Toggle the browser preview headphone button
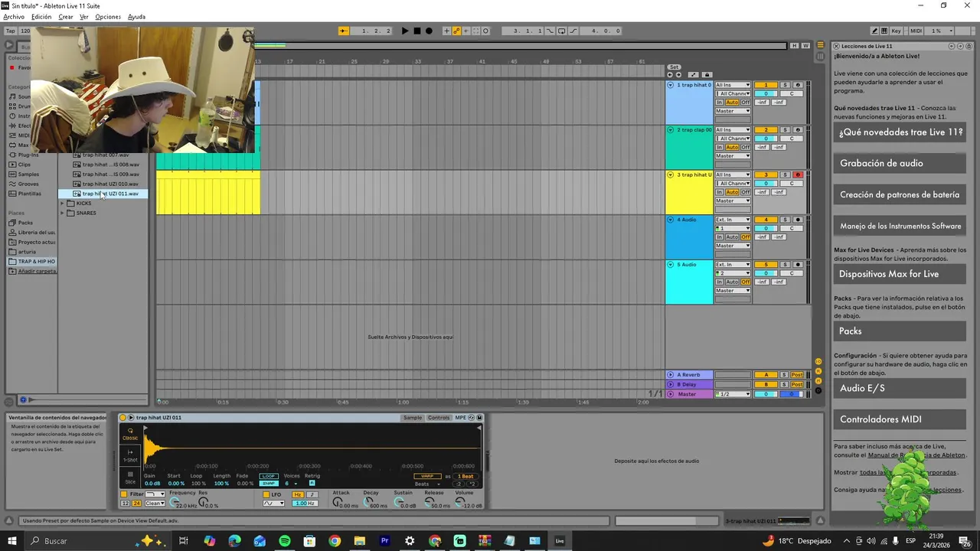The height and width of the screenshot is (551, 980). click(22, 399)
